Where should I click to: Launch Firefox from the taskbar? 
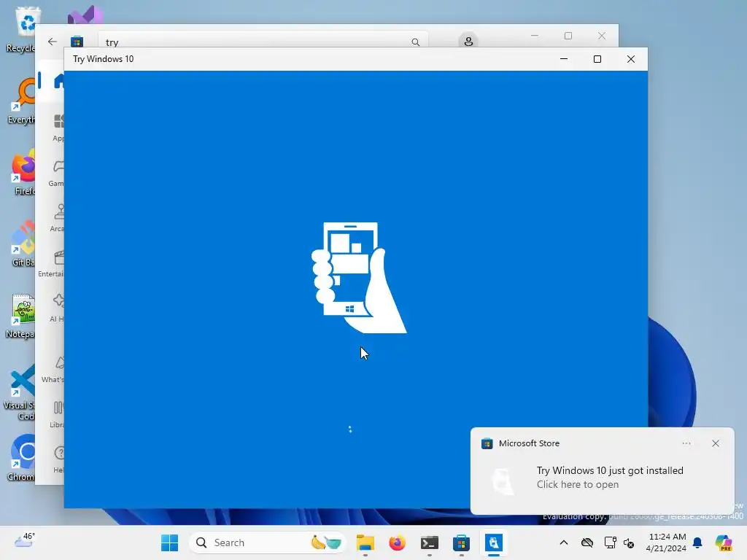click(398, 542)
